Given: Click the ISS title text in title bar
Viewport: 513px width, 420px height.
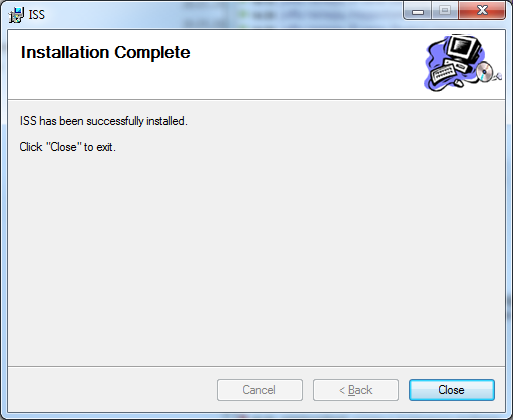Looking at the screenshot, I should point(37,15).
